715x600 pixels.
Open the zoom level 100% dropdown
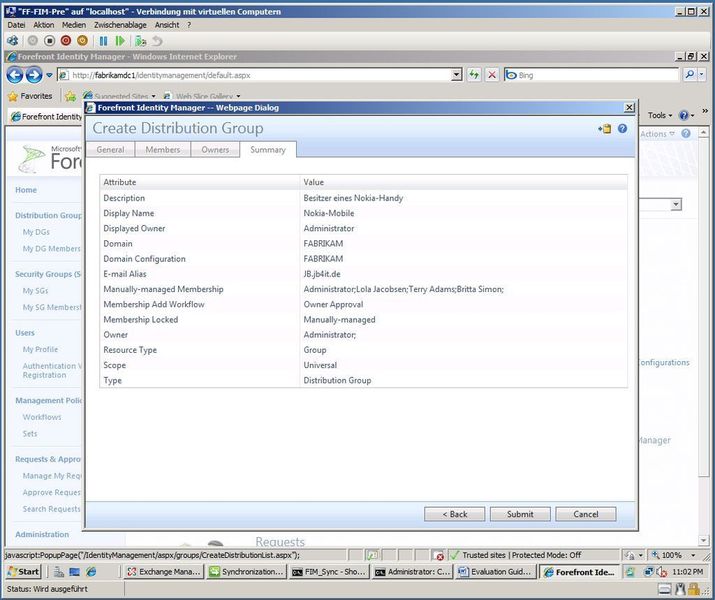(693, 555)
